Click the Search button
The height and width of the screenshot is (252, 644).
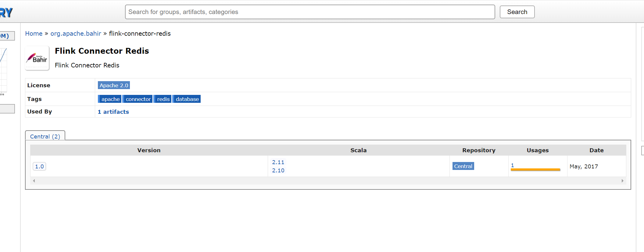(517, 12)
